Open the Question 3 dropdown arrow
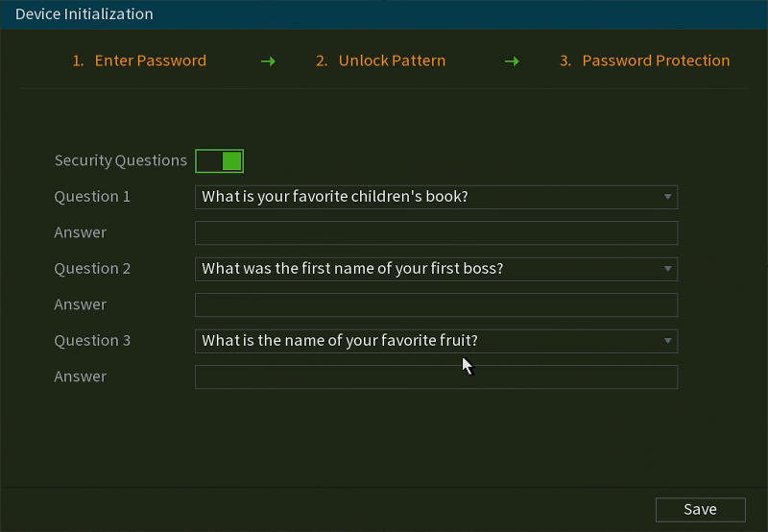This screenshot has width=768, height=532. point(667,341)
